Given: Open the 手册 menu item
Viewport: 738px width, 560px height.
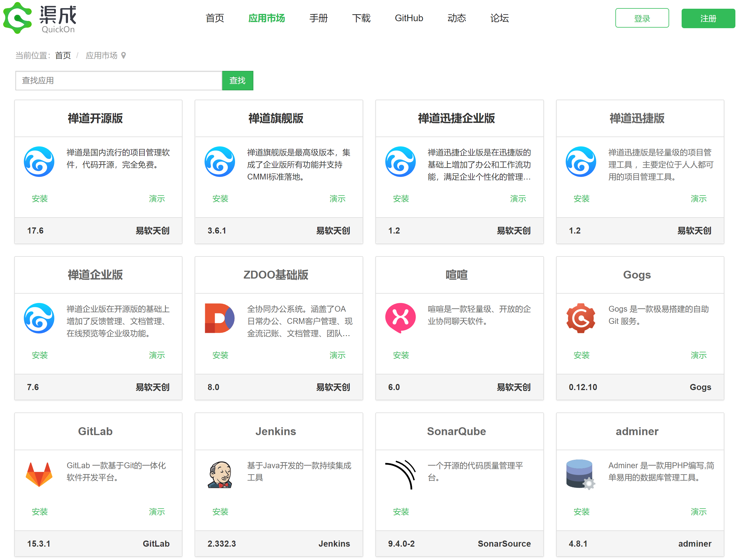Looking at the screenshot, I should [x=318, y=18].
